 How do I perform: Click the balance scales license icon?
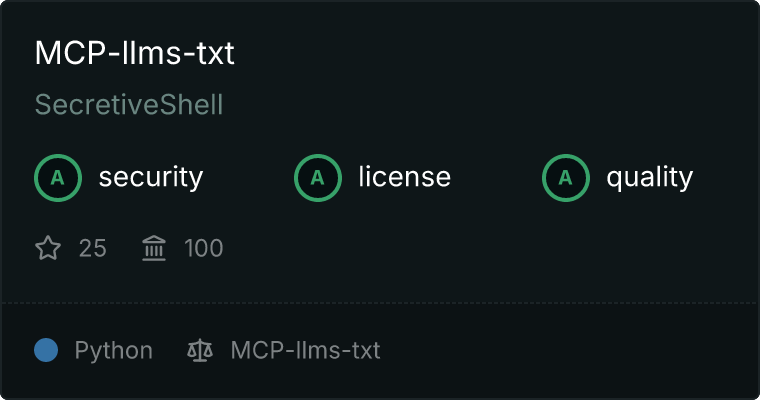[200, 350]
